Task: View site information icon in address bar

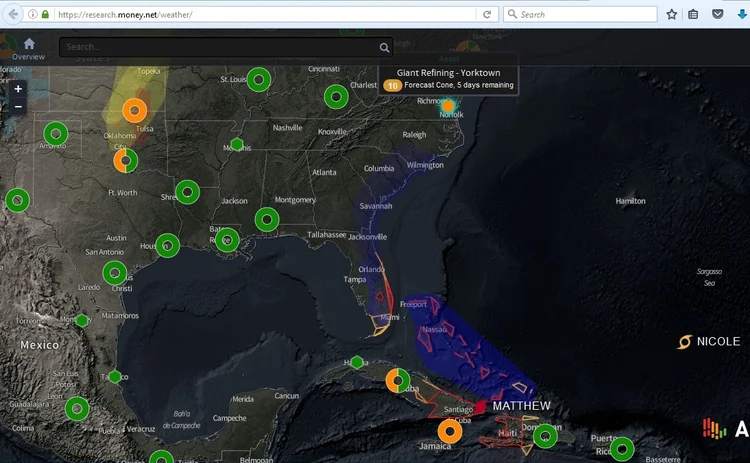Action: tap(33, 14)
